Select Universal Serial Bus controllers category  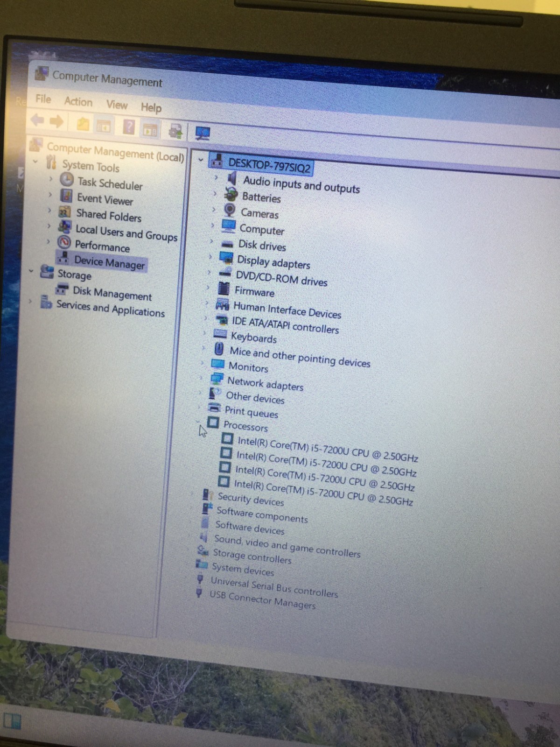pos(274,587)
